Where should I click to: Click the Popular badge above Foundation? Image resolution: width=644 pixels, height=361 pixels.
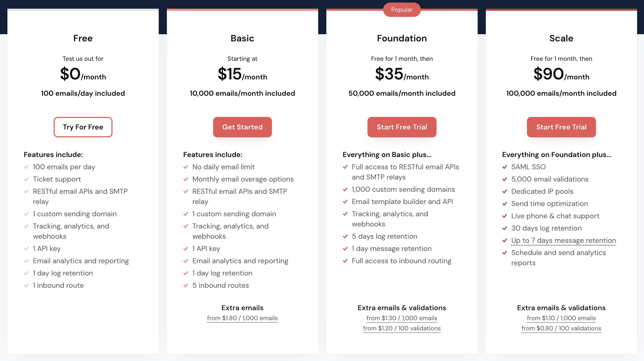(402, 10)
